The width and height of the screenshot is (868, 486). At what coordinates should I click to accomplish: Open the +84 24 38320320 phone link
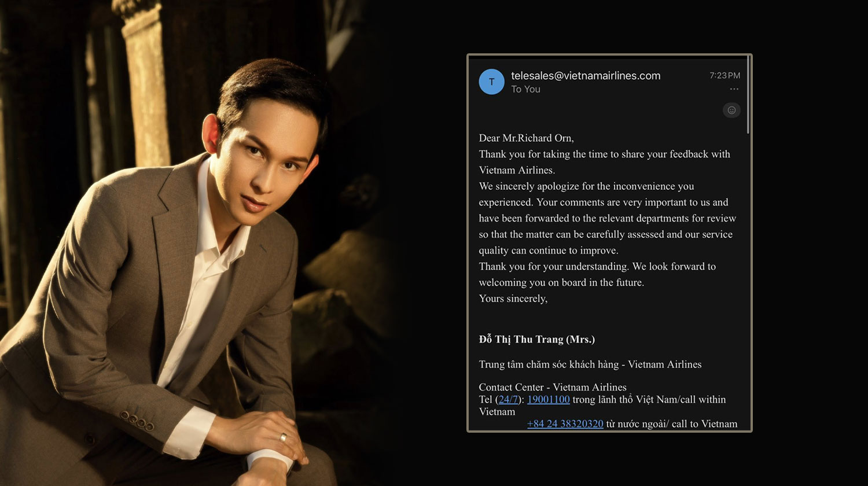565,424
